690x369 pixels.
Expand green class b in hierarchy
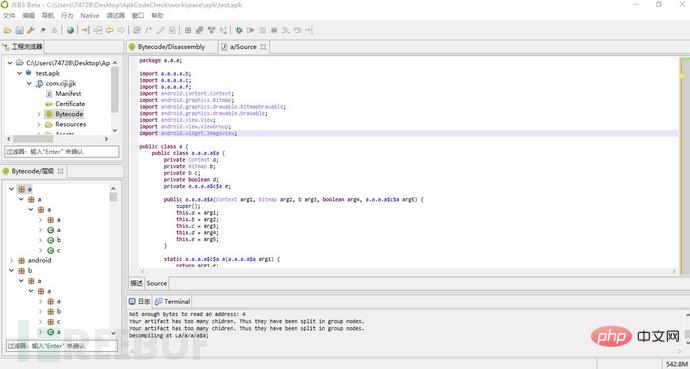click(40, 240)
